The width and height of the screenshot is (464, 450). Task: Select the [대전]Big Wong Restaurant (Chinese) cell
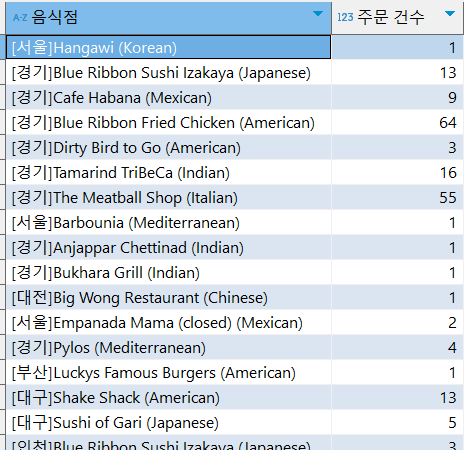(x=169, y=297)
